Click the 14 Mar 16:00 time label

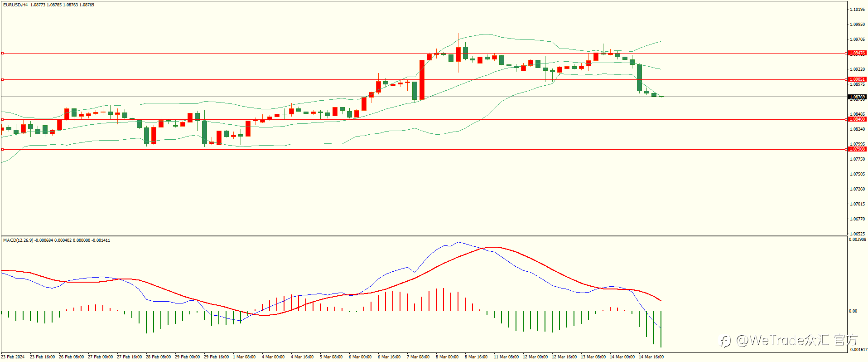pyautogui.click(x=651, y=357)
